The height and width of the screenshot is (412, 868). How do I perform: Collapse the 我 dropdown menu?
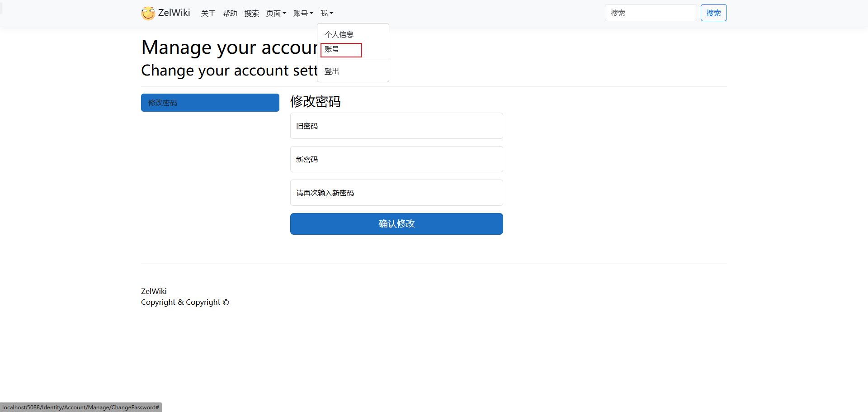[x=326, y=14]
